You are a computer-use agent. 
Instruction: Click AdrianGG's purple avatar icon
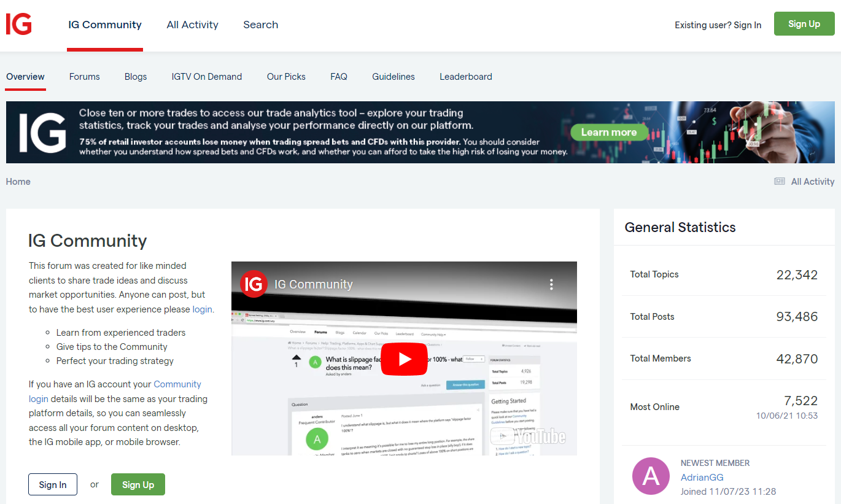click(651, 476)
